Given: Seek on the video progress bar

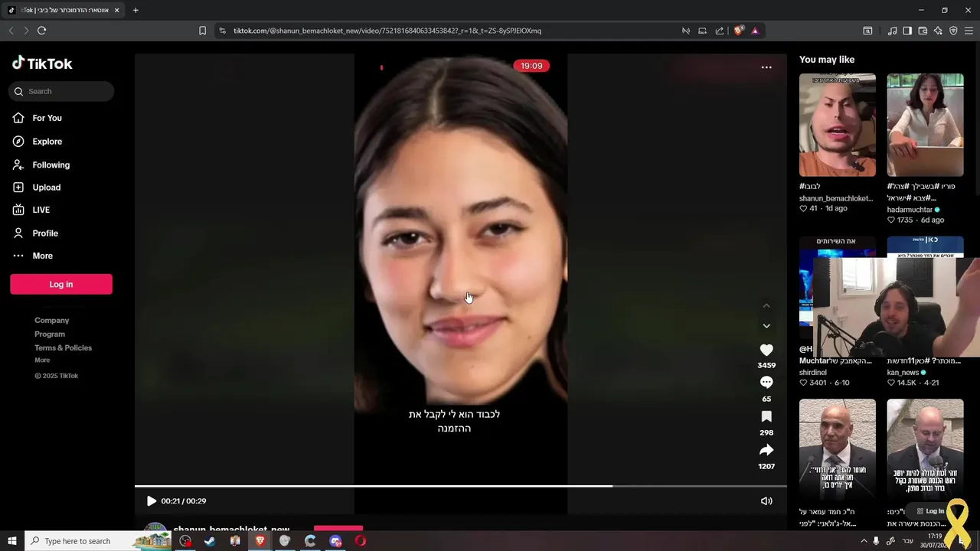Looking at the screenshot, I should tap(461, 486).
